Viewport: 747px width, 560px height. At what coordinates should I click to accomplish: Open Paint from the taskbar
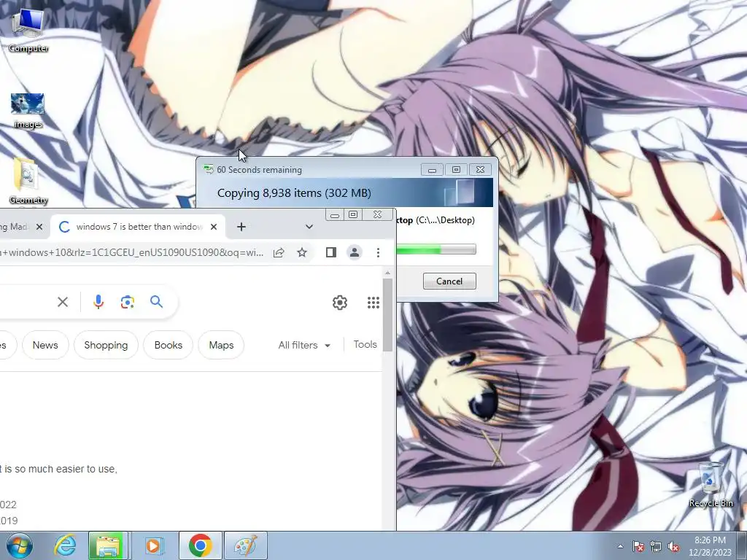point(245,545)
